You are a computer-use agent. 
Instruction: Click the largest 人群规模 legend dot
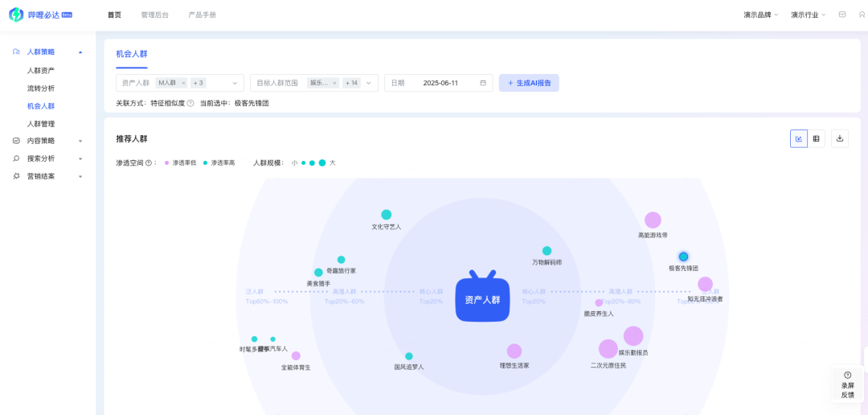pos(322,163)
